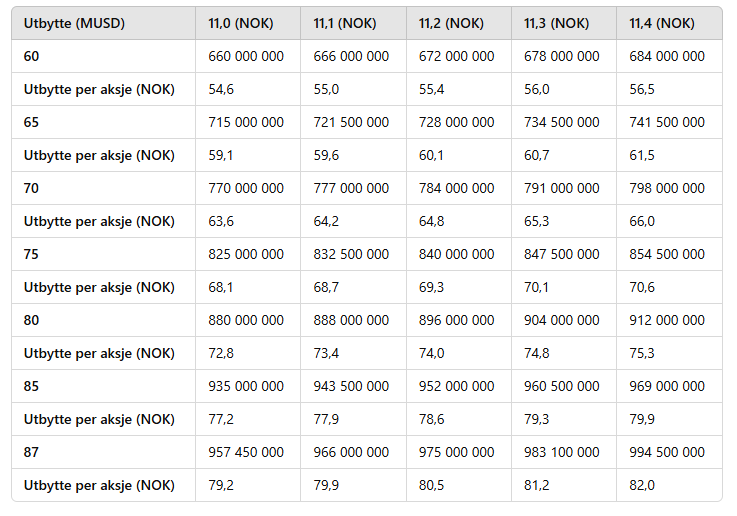Click cell 798 000 000
The width and height of the screenshot is (737, 516).
[x=667, y=188]
